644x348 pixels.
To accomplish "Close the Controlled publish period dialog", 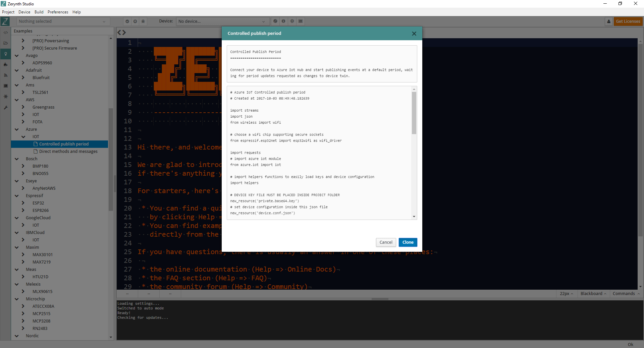I will pos(414,34).
